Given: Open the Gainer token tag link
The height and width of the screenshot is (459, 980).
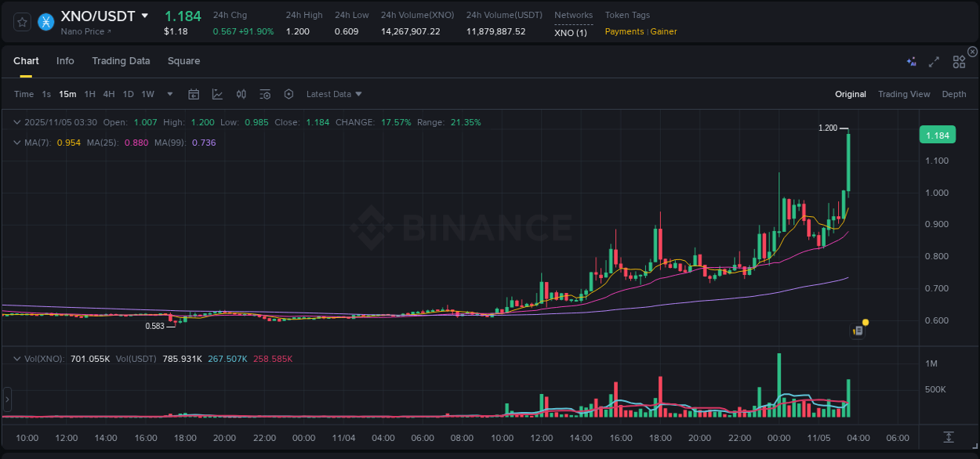Looking at the screenshot, I should [664, 31].
